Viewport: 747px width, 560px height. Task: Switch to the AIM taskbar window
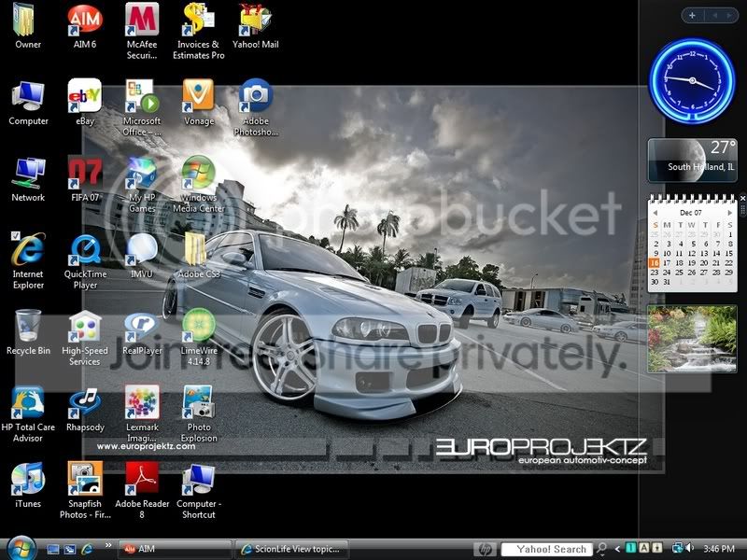pos(173,549)
